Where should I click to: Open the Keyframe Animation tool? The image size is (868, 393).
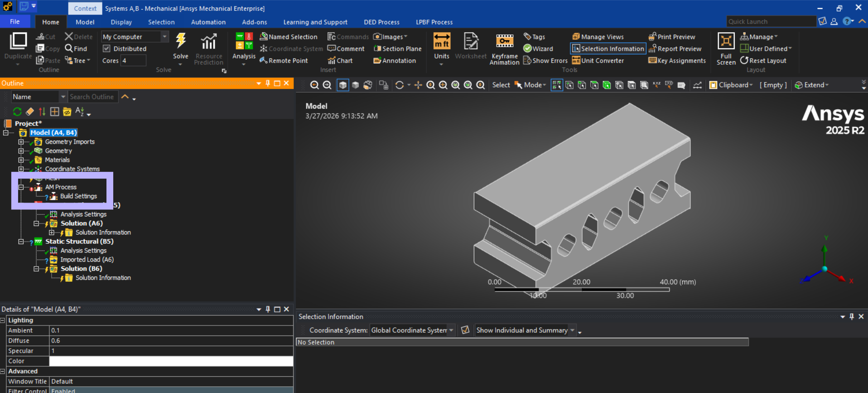pos(504,49)
